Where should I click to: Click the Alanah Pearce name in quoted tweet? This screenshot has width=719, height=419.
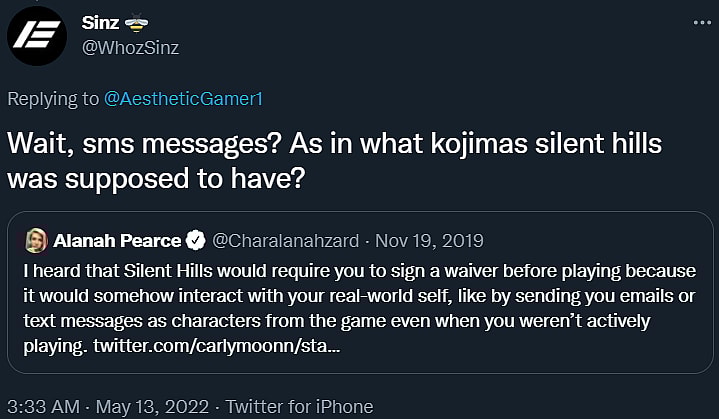tap(118, 240)
